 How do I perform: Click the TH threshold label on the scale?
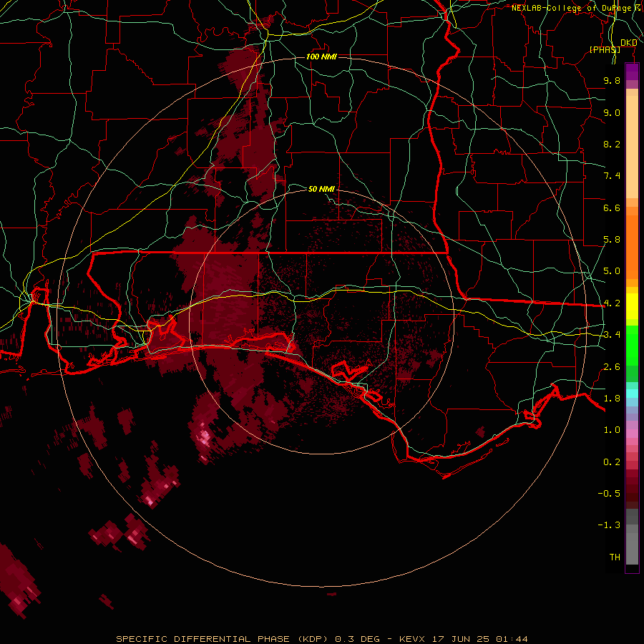click(x=615, y=557)
